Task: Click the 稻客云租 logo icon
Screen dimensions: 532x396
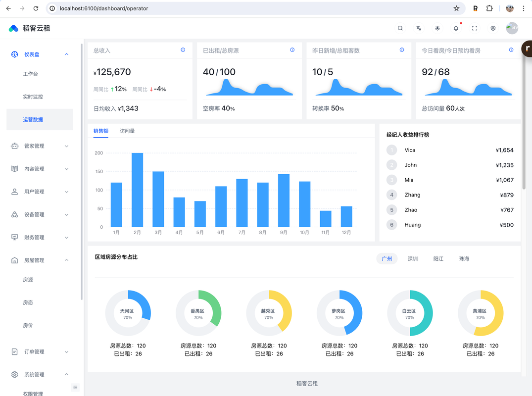Action: (13, 29)
